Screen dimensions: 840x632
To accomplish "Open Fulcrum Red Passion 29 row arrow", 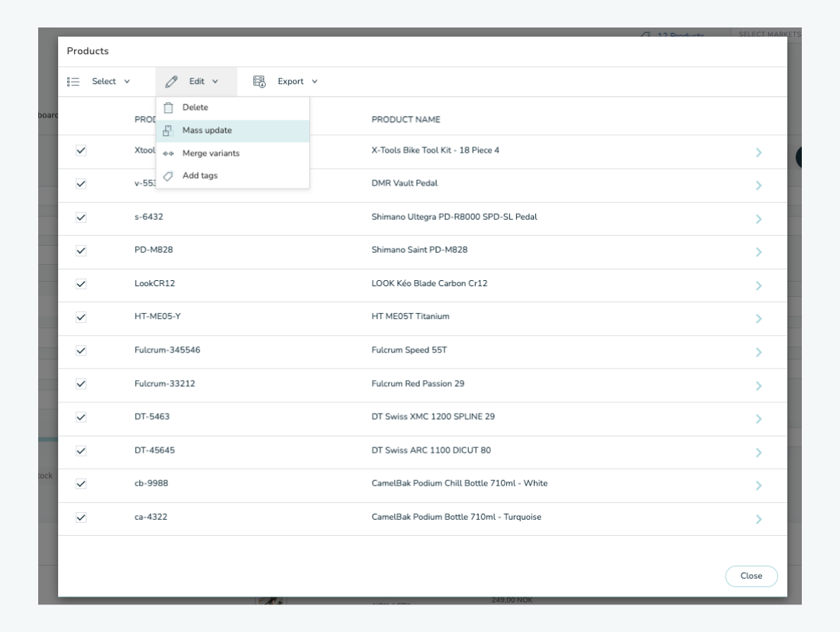I will click(758, 386).
